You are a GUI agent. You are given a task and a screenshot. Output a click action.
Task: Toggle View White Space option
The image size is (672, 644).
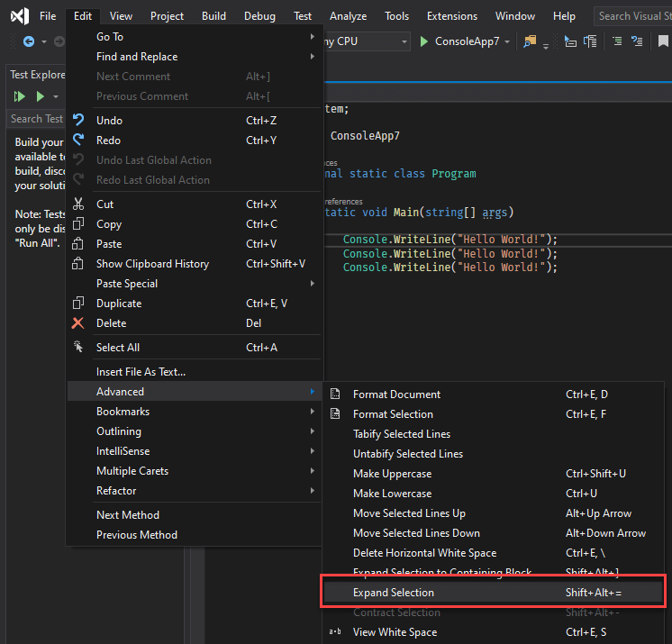(x=395, y=632)
